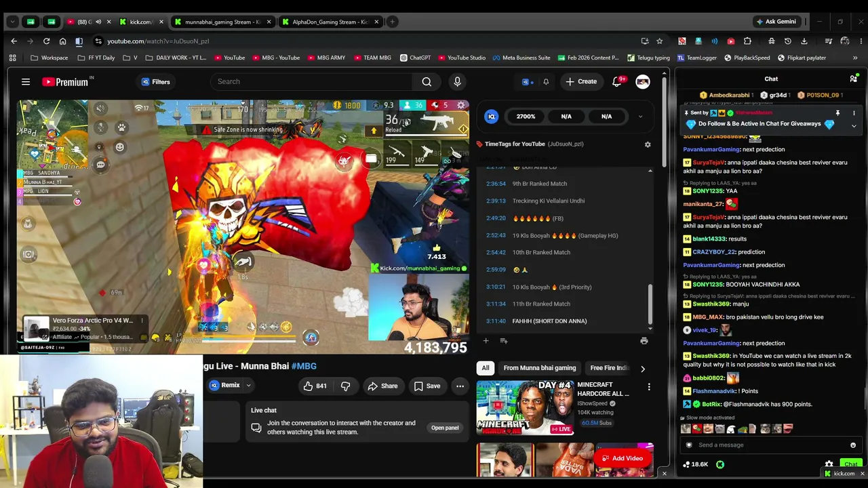Expand the Remix options dropdown
This screenshot has width=868, height=488.
pos(248,386)
